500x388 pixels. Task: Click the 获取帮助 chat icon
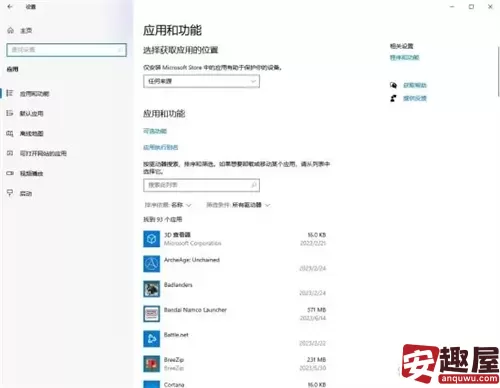click(394, 85)
